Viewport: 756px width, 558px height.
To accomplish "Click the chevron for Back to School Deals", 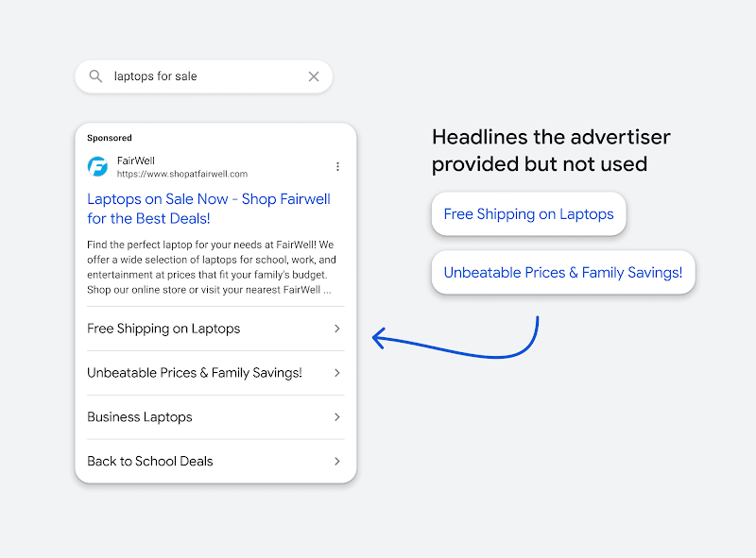I will (x=336, y=462).
